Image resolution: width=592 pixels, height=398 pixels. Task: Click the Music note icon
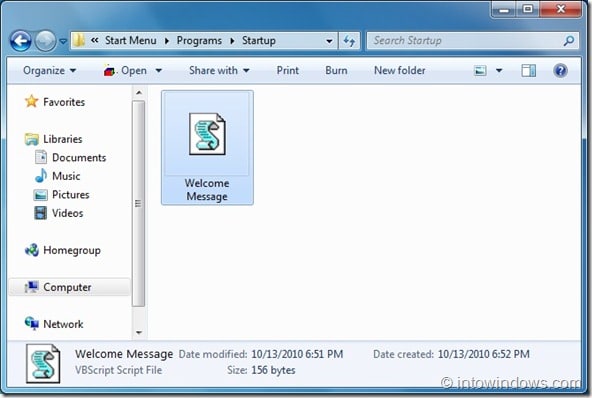(x=41, y=176)
